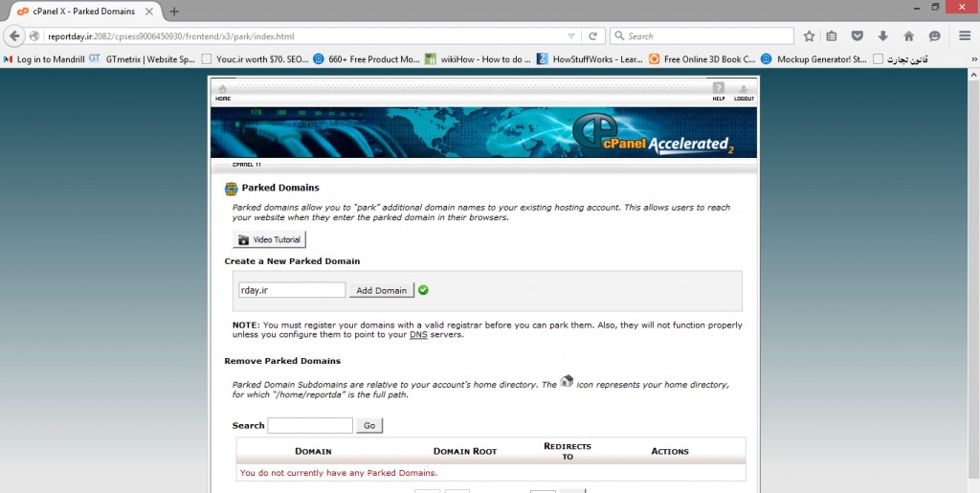Click the Logout icon in cPanel
Screen dimensions: 980x493
(x=744, y=91)
